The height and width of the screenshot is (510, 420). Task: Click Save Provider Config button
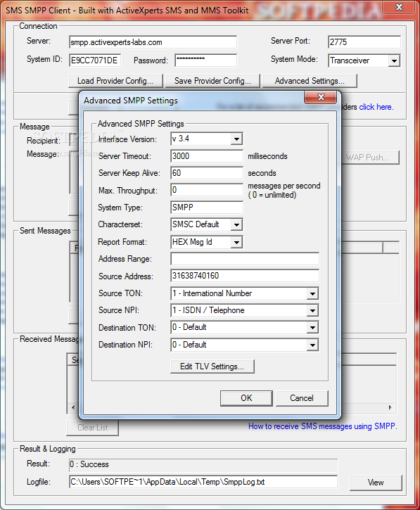(212, 81)
